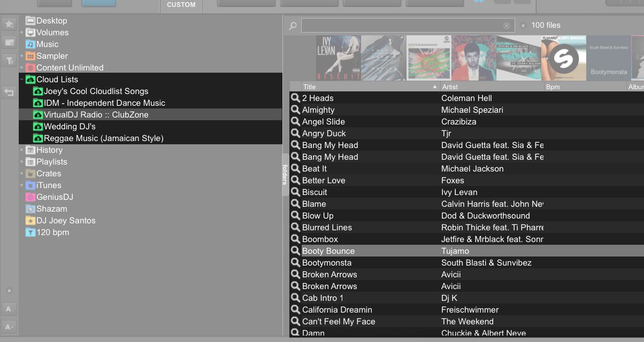Image resolution: width=644 pixels, height=342 pixels.
Task: Select the song title 'Almighty'
Action: click(318, 110)
